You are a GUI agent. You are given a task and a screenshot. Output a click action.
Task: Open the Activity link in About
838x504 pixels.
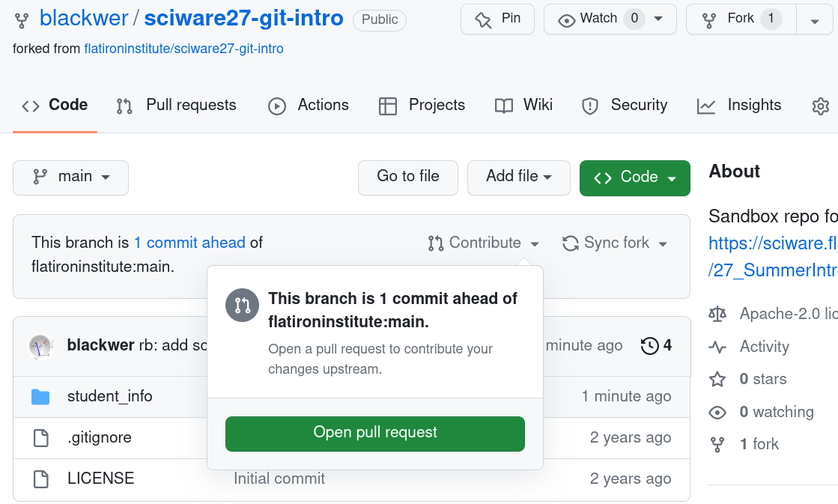coord(765,347)
